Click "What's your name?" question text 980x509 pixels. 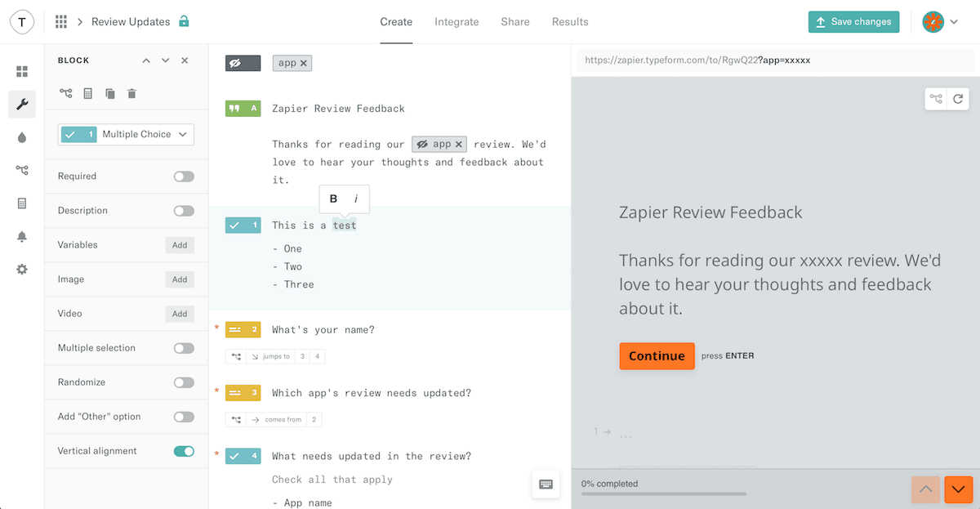pos(323,330)
